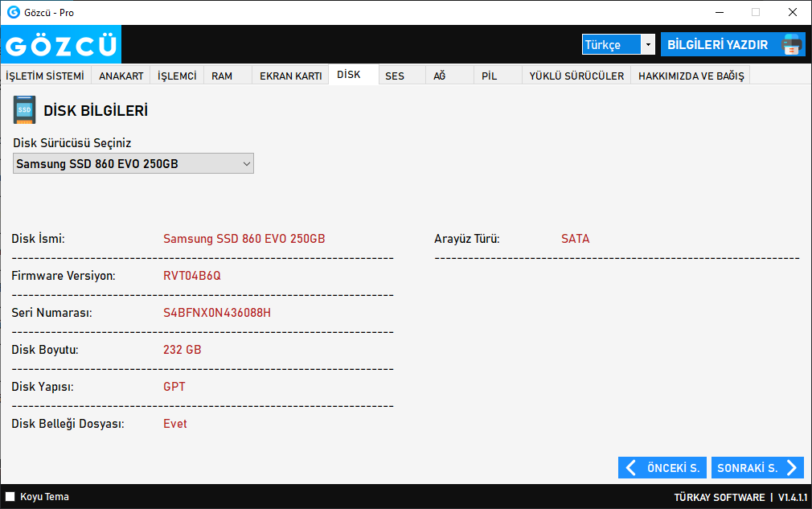The width and height of the screenshot is (812, 509).
Task: Click the Arayüz Türü label
Action: (x=466, y=239)
